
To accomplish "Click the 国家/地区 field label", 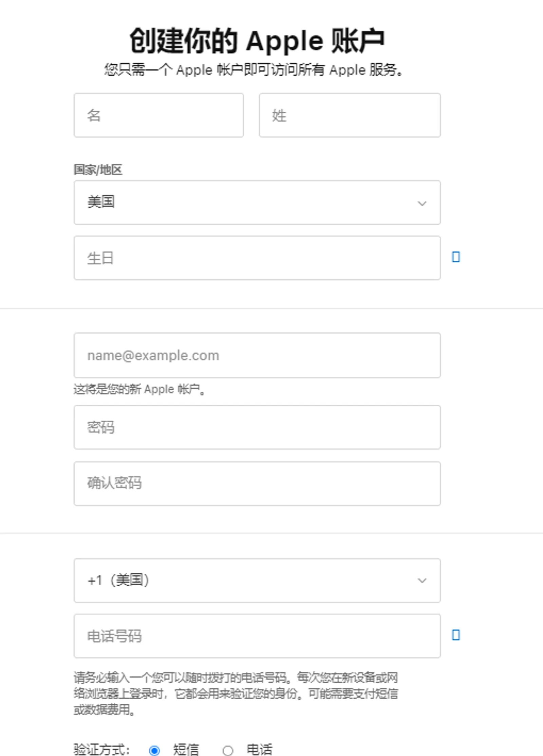I will point(98,169).
